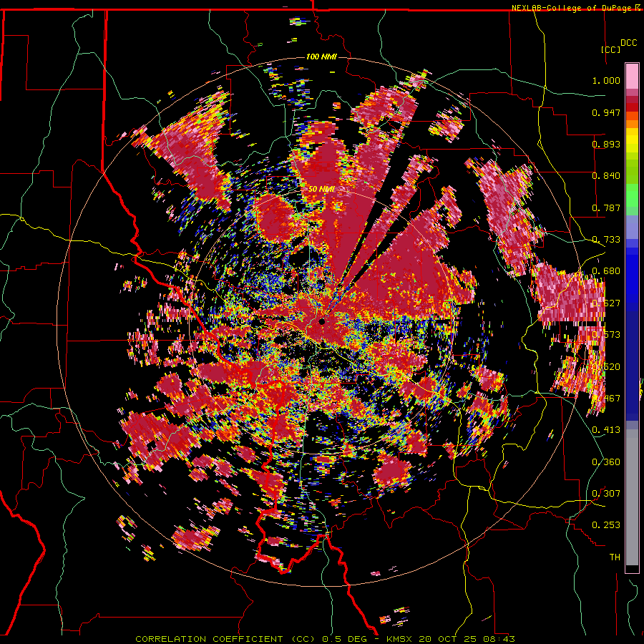This screenshot has width=644, height=644.
Task: Click the 0.520 scale value
Action: click(606, 366)
